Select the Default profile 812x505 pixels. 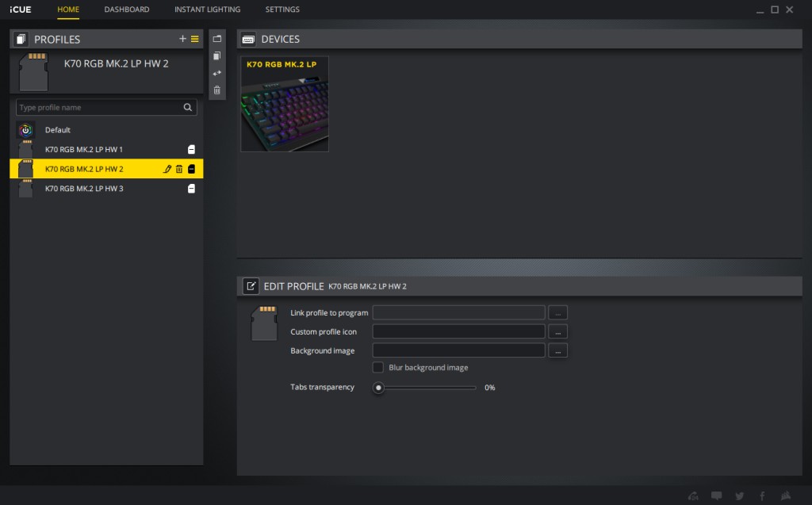tap(57, 130)
